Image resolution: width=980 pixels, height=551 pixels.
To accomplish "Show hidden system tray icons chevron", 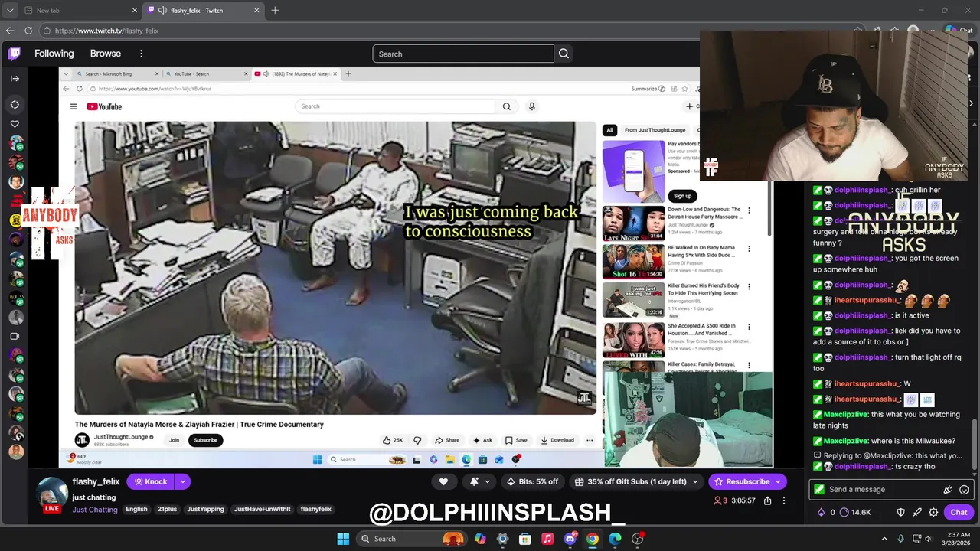I will pyautogui.click(x=884, y=539).
